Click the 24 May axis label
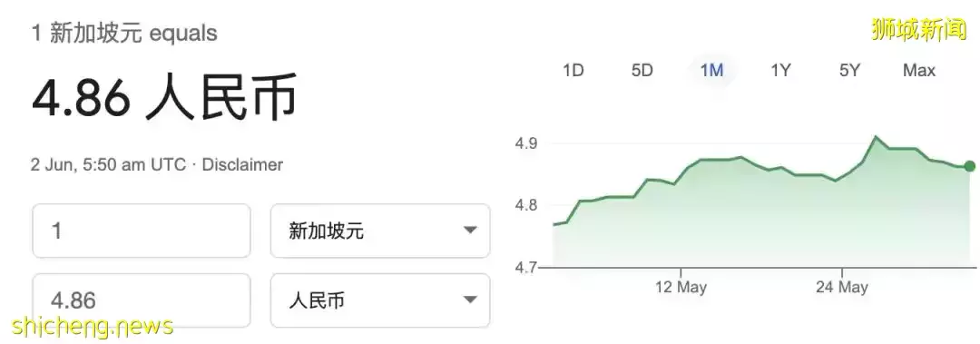Viewport: 980px width, 344px height. [x=842, y=287]
